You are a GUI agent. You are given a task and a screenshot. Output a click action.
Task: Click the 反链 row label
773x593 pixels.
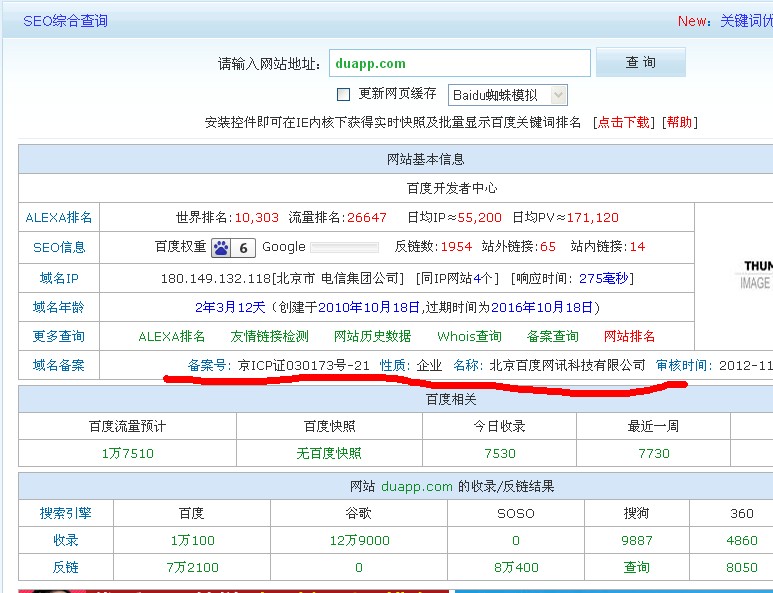tap(66, 568)
